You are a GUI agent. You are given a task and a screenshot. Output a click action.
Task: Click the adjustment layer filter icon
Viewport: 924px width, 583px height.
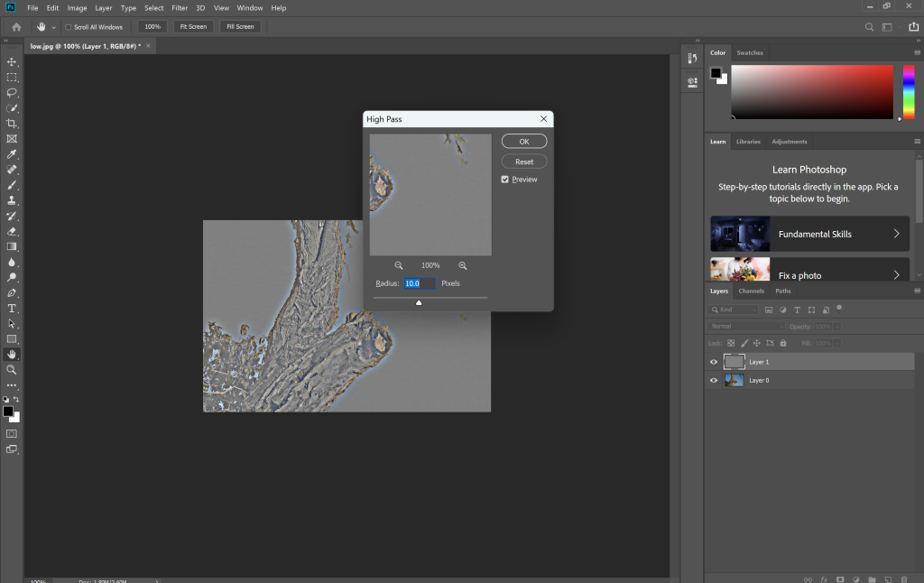[782, 310]
